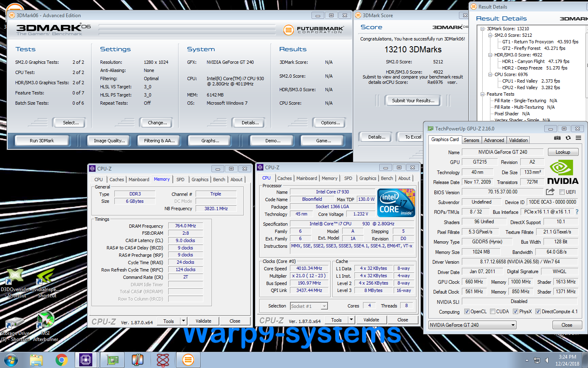The image size is (588, 368).
Task: Toggle the PhysX computing checkbox
Action: point(516,312)
